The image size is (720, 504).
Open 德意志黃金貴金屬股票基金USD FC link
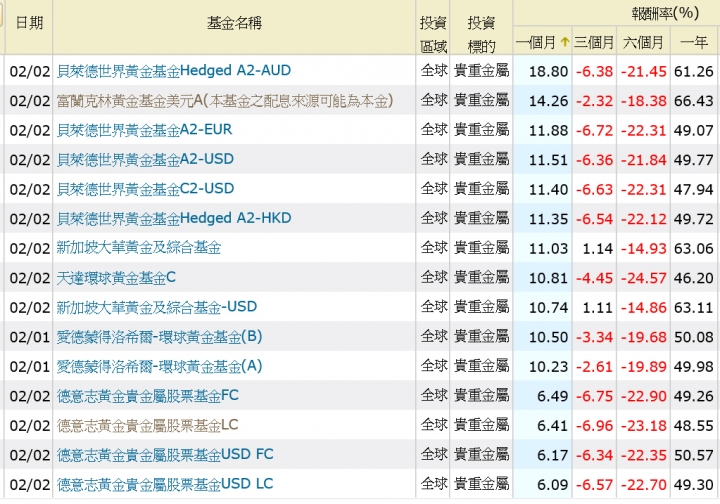(x=165, y=454)
